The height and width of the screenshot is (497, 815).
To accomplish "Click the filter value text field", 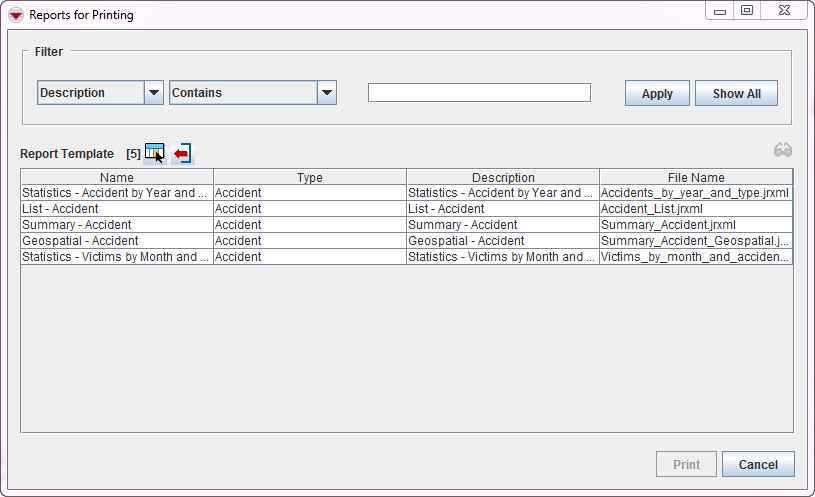I will tap(479, 93).
